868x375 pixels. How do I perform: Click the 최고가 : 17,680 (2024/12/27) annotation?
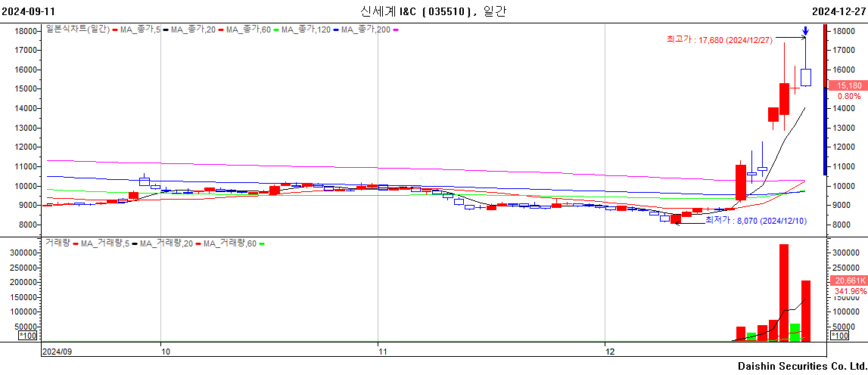(x=719, y=39)
